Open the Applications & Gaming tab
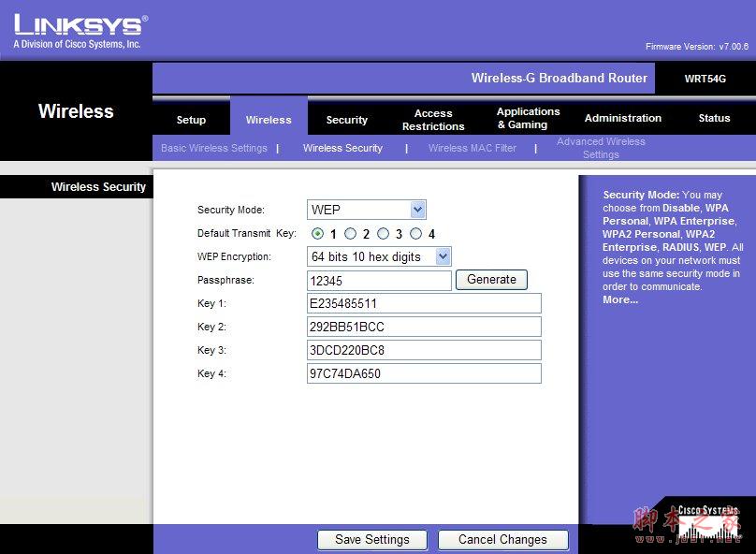The width and height of the screenshot is (756, 554). click(528, 118)
